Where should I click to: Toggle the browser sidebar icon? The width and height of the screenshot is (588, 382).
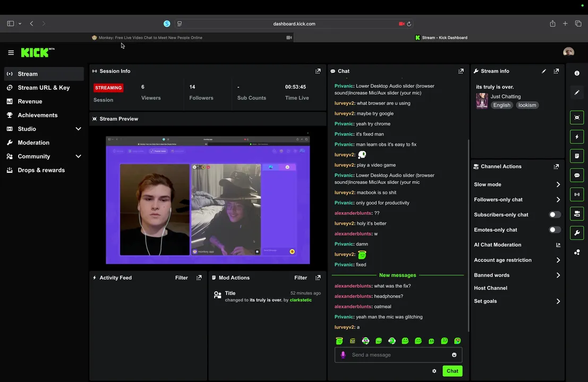point(11,23)
